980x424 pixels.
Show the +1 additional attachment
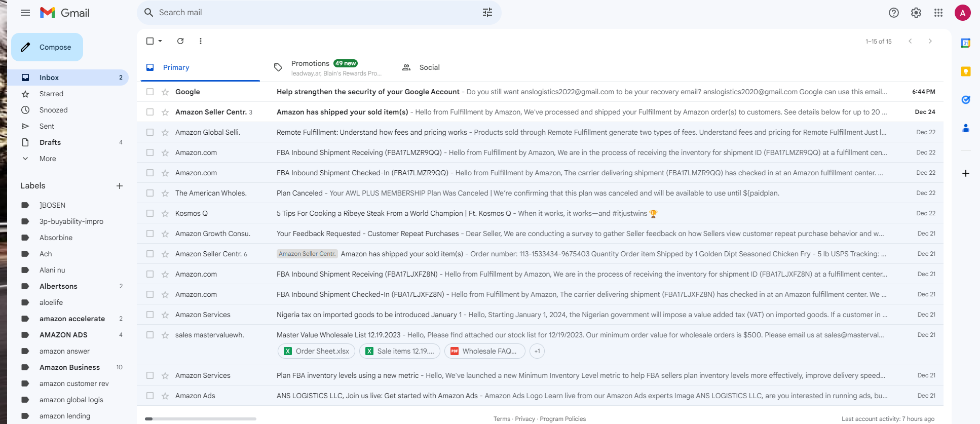coord(537,351)
